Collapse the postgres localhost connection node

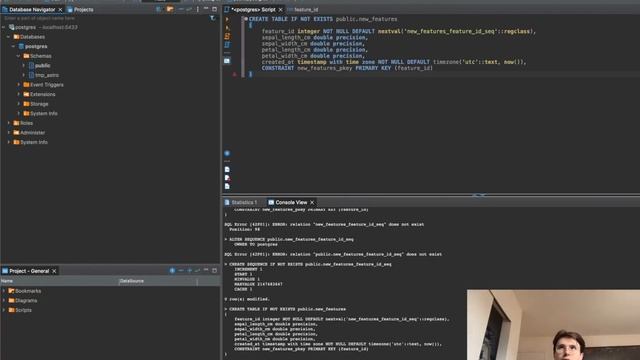(4, 27)
